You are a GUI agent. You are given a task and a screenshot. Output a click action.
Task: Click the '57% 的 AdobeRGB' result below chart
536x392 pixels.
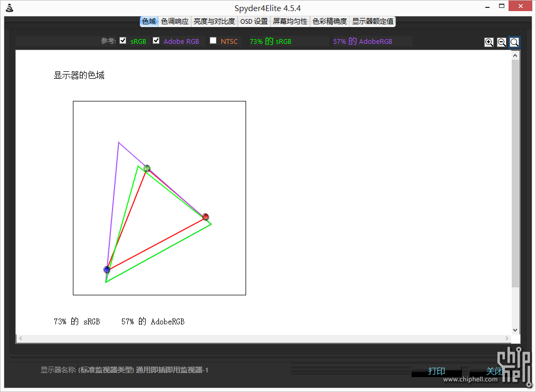(x=153, y=322)
